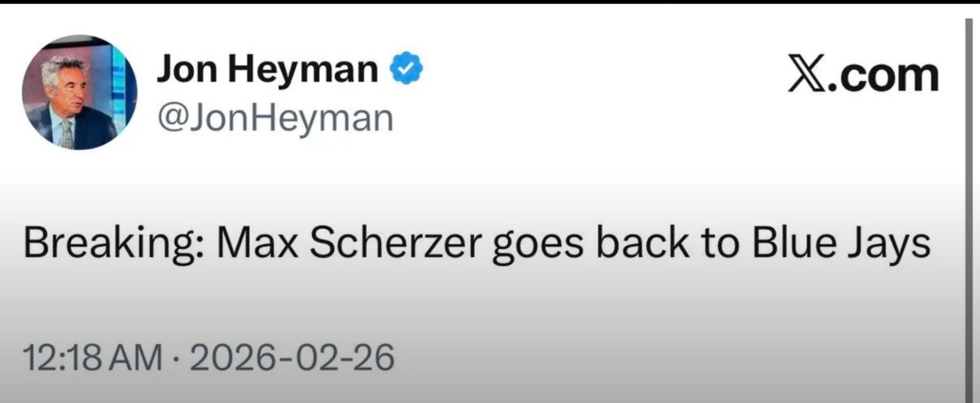Open Jon Heyman's profile picture
Image resolution: width=980 pixels, height=403 pixels.
79,93
